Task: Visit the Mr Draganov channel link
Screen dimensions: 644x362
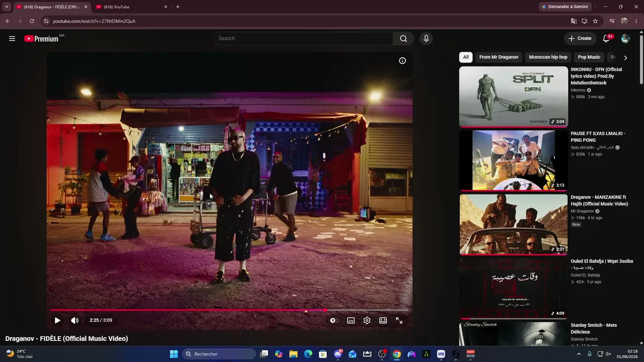Action: (x=582, y=211)
